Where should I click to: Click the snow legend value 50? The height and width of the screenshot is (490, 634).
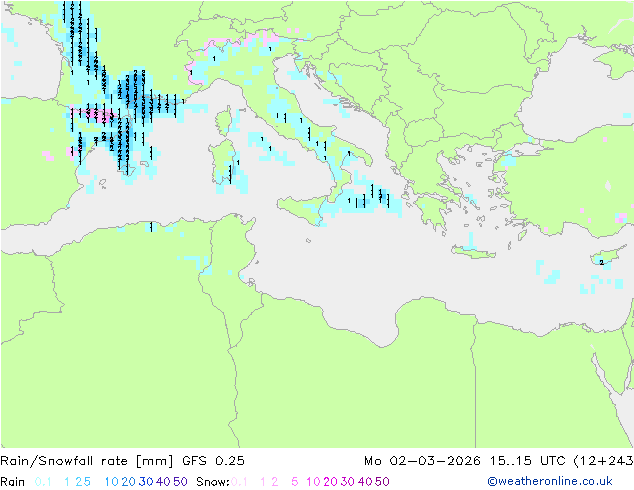[382, 482]
